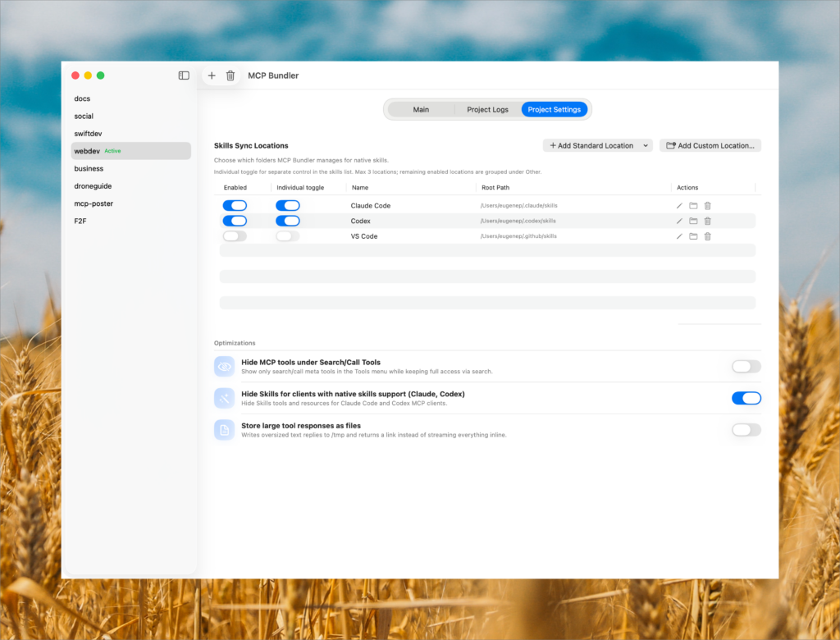Click Add Custom Location button
The width and height of the screenshot is (840, 640).
click(x=710, y=146)
